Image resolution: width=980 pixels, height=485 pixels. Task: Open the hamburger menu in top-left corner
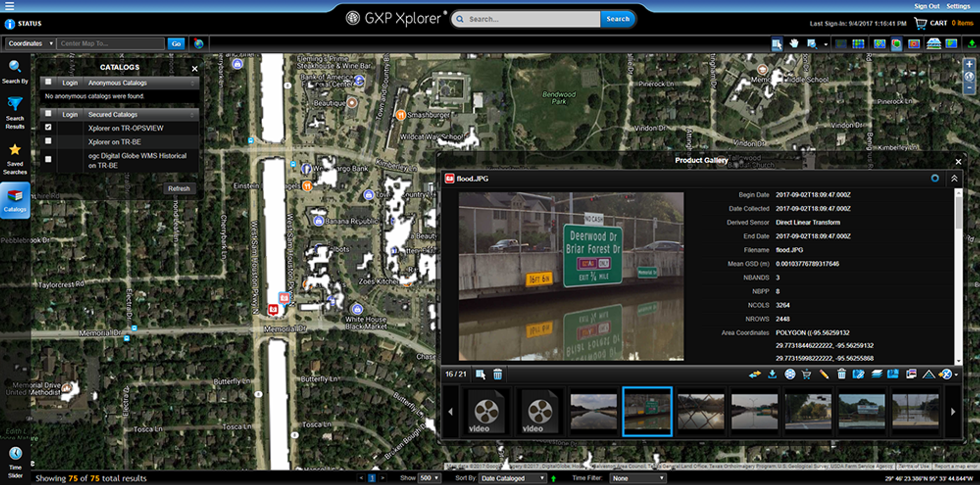9,6
